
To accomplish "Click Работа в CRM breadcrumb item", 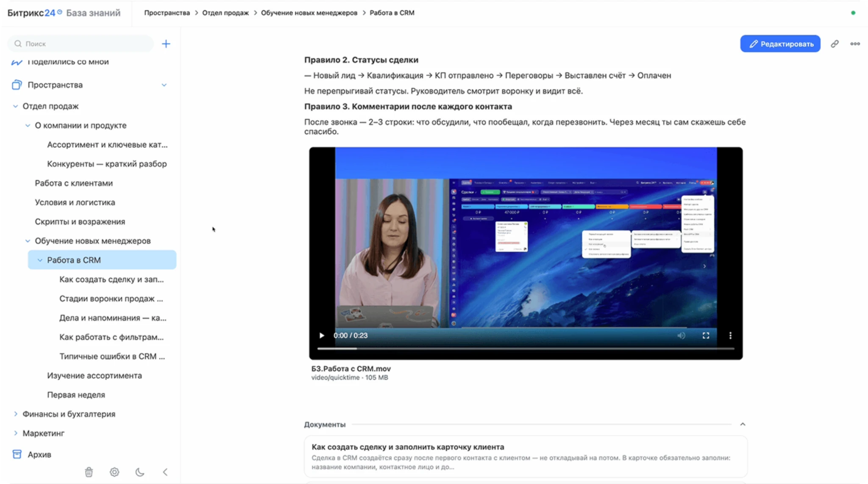I will tap(392, 13).
